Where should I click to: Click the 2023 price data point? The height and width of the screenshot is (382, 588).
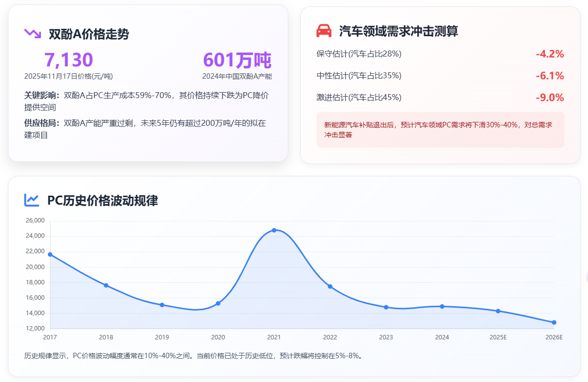pos(386,307)
